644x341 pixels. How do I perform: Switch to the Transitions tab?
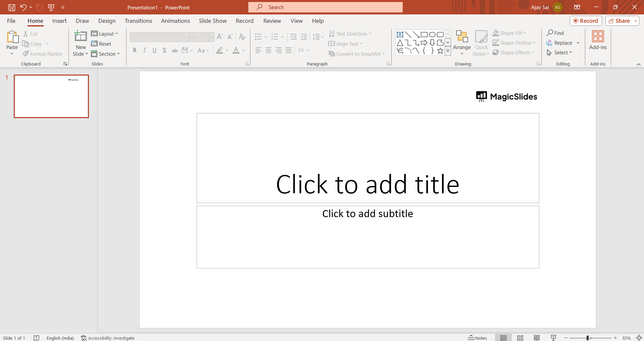(138, 21)
